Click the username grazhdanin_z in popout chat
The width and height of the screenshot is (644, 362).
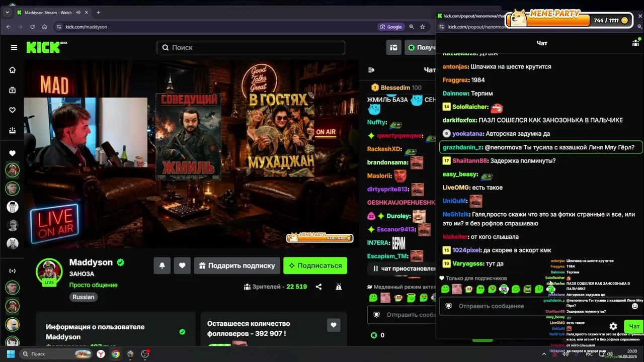pyautogui.click(x=462, y=147)
